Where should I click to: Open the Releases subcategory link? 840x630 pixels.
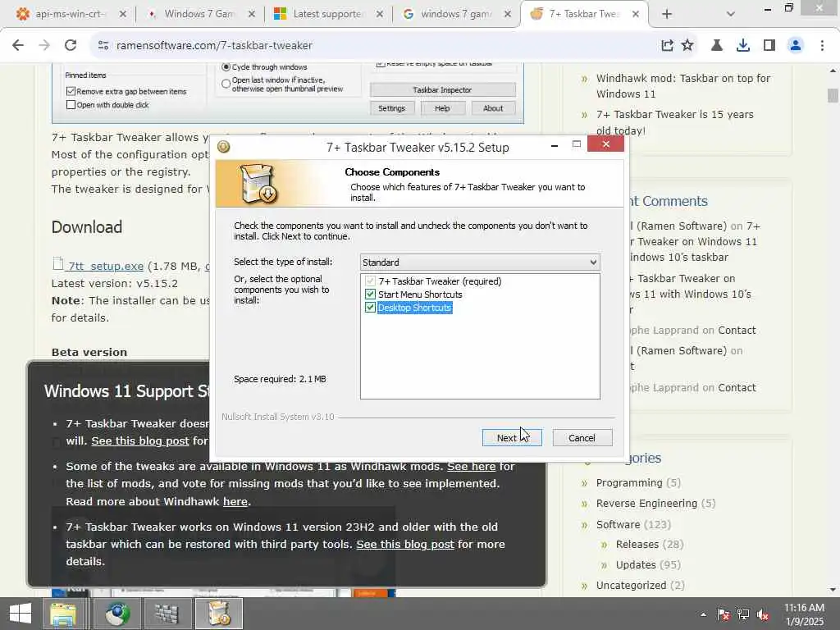(x=637, y=545)
